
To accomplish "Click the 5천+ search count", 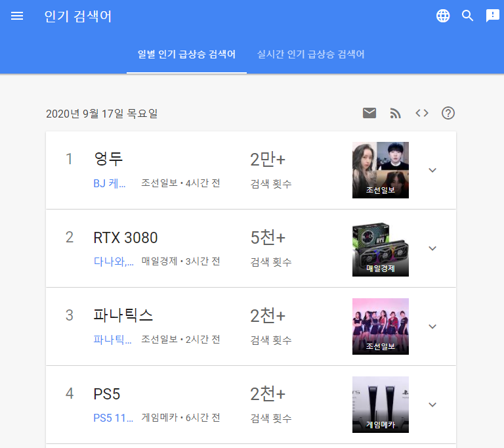I will point(268,238).
